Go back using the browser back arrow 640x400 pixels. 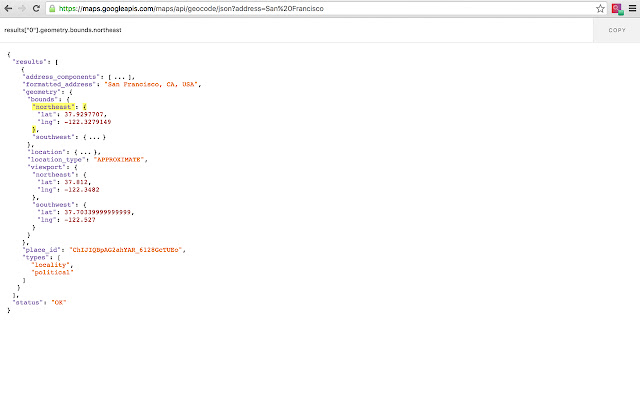(x=8, y=8)
